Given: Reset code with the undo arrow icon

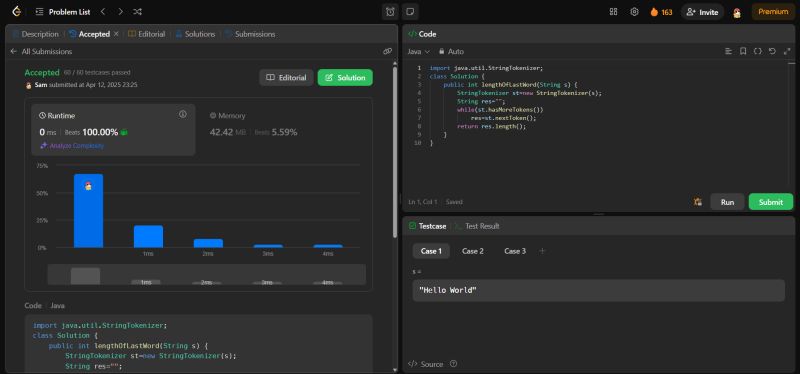Looking at the screenshot, I should pos(772,51).
